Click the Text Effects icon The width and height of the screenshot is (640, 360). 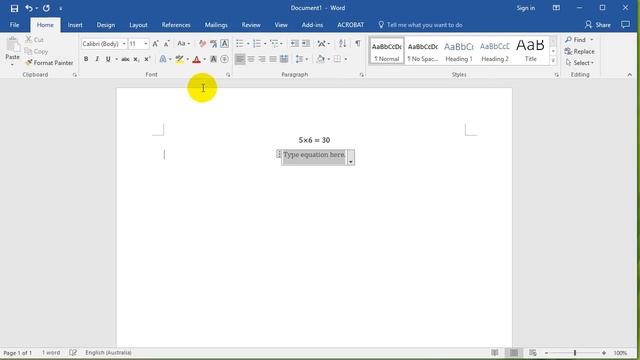click(163, 59)
